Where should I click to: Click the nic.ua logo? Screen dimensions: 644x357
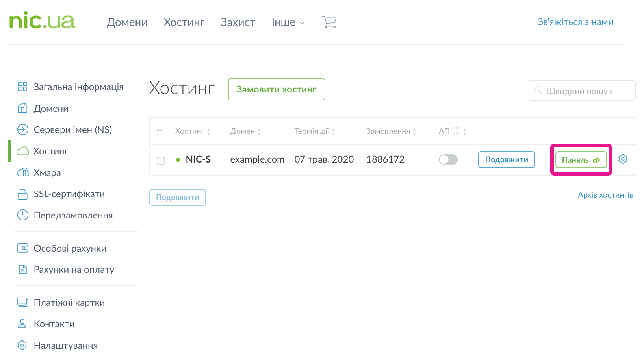click(x=42, y=21)
